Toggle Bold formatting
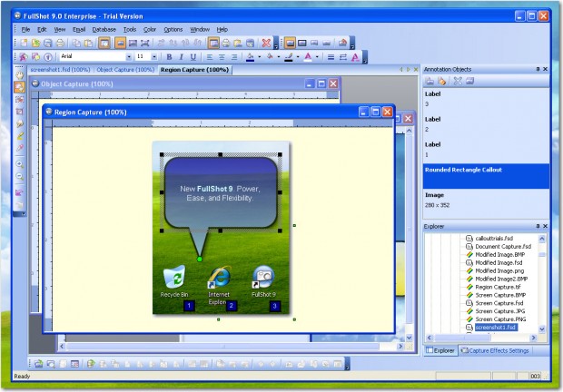Viewport: 563px width, 392px height. pyautogui.click(x=169, y=57)
